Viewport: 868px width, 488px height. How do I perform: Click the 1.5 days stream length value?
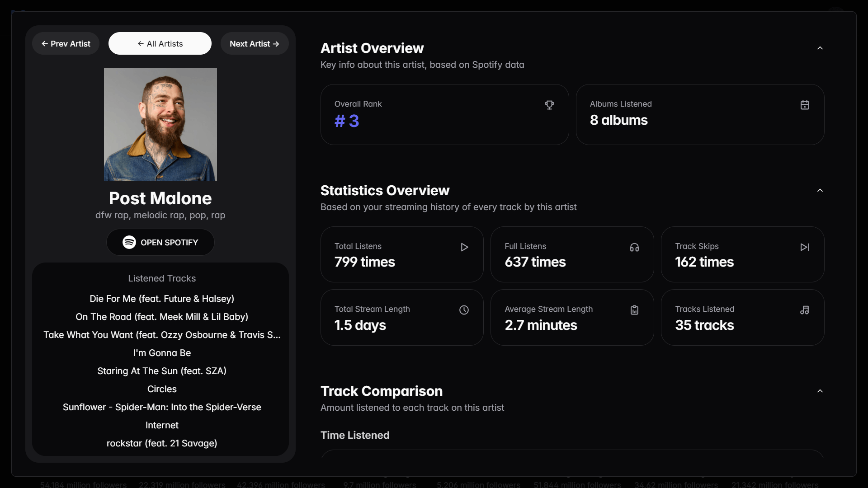click(x=360, y=325)
